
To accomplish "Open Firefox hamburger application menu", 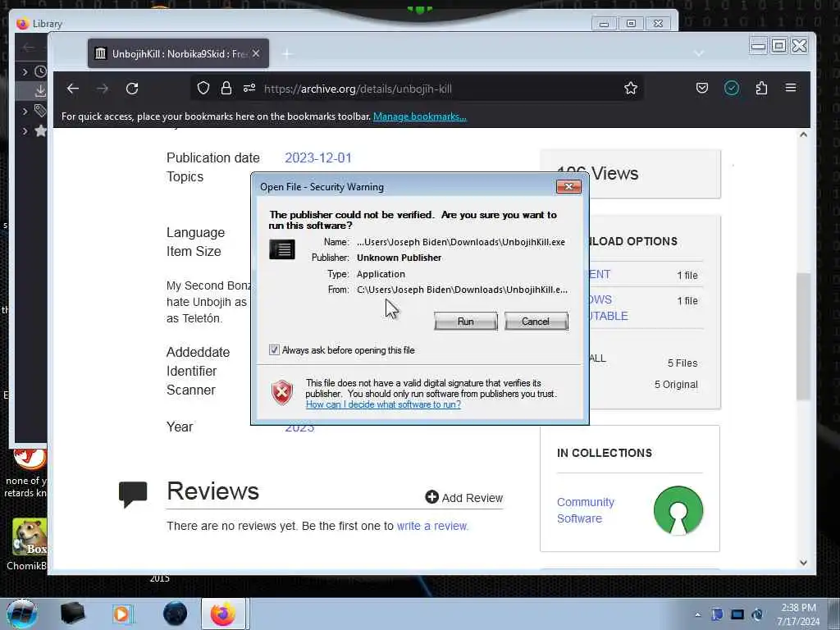I will point(791,88).
